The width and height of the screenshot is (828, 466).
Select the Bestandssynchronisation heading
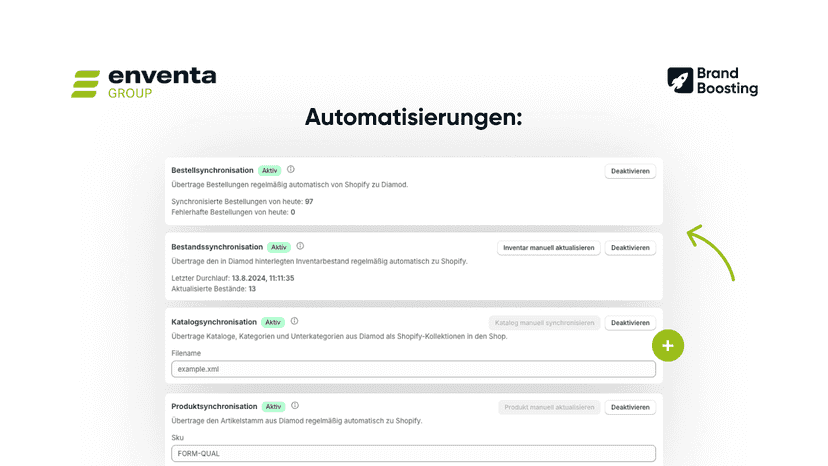click(217, 247)
